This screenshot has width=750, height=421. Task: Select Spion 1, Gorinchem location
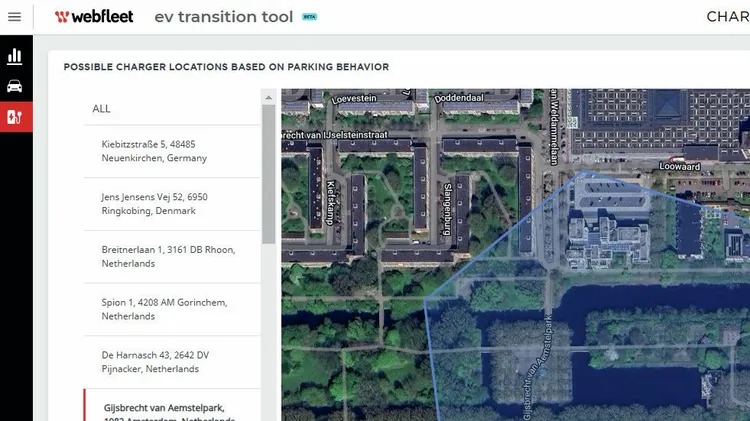click(172, 309)
